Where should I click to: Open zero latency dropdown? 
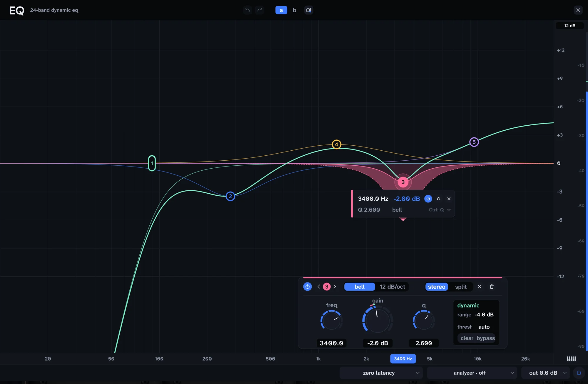pyautogui.click(x=381, y=373)
